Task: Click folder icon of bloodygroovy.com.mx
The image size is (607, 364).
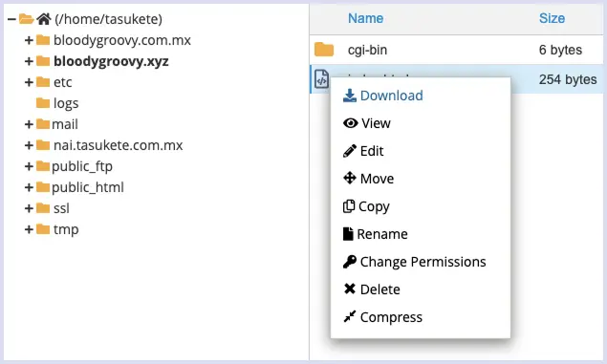Action: coord(43,40)
